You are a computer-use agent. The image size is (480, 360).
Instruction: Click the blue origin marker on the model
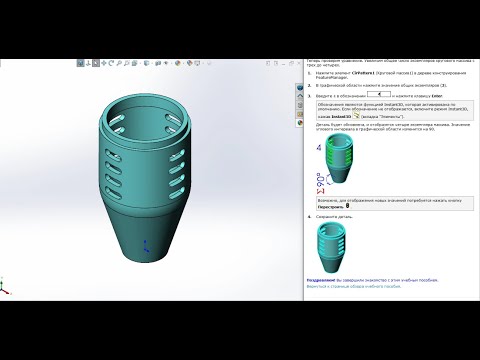[146, 246]
